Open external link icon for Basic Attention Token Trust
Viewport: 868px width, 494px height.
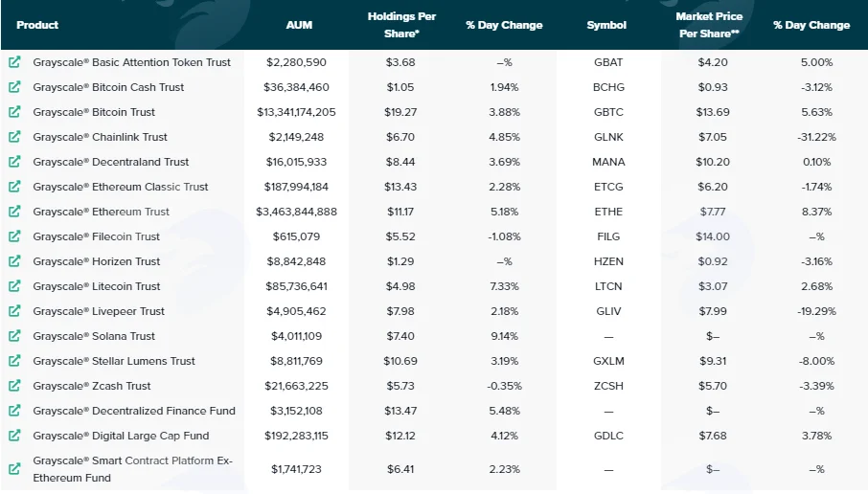(x=14, y=62)
